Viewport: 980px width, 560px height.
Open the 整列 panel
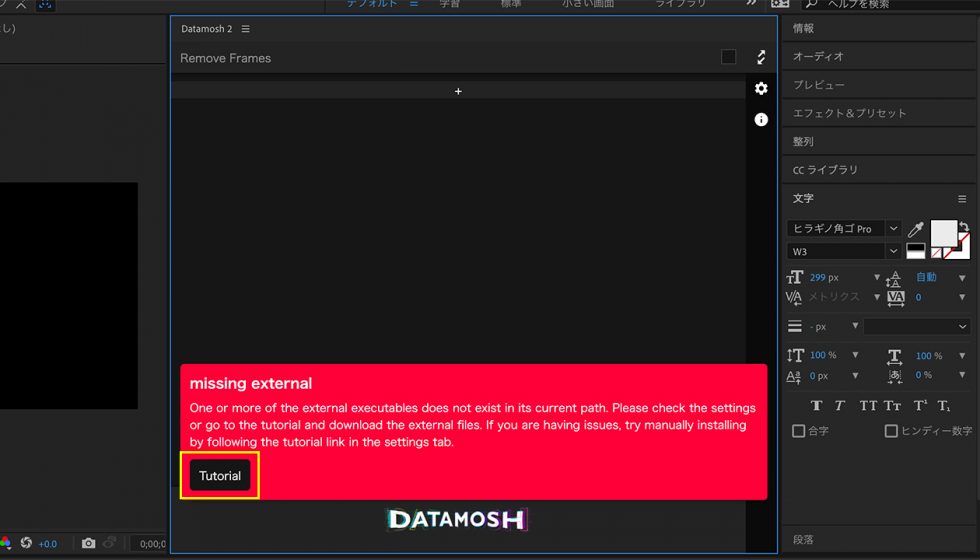[x=879, y=142]
